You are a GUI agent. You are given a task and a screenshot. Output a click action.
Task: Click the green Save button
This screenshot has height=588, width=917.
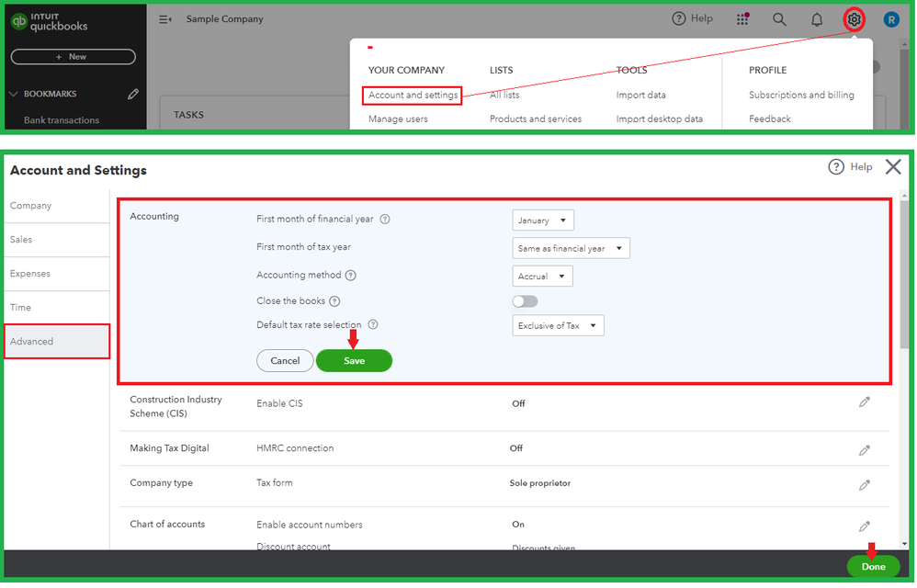[354, 361]
